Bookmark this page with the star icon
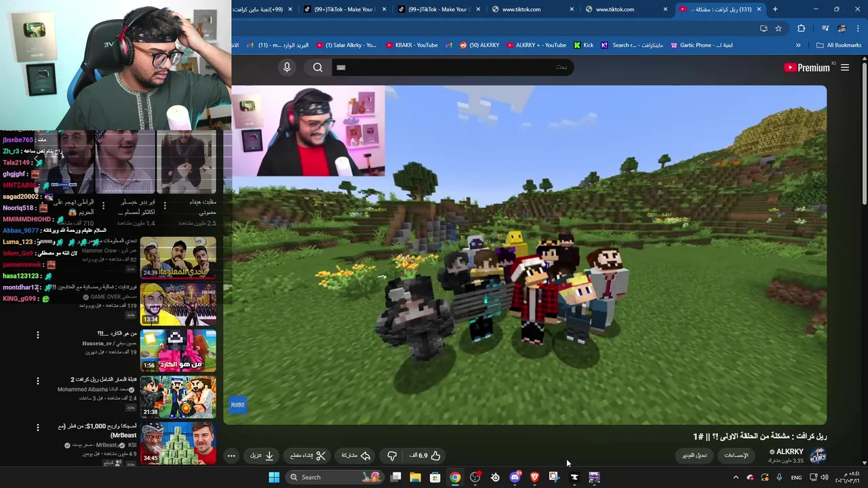The height and width of the screenshot is (488, 868). pos(778,28)
